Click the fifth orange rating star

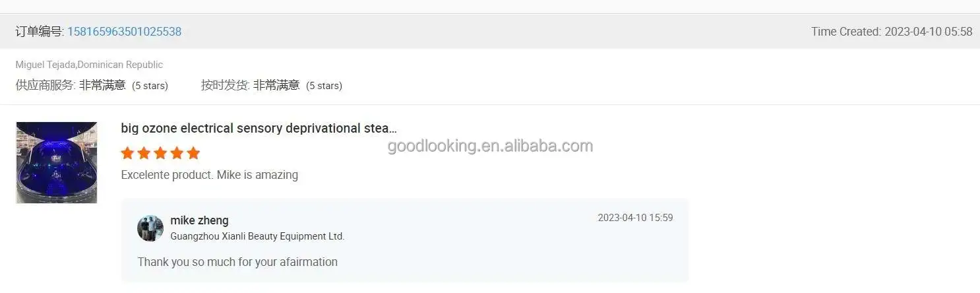193,153
